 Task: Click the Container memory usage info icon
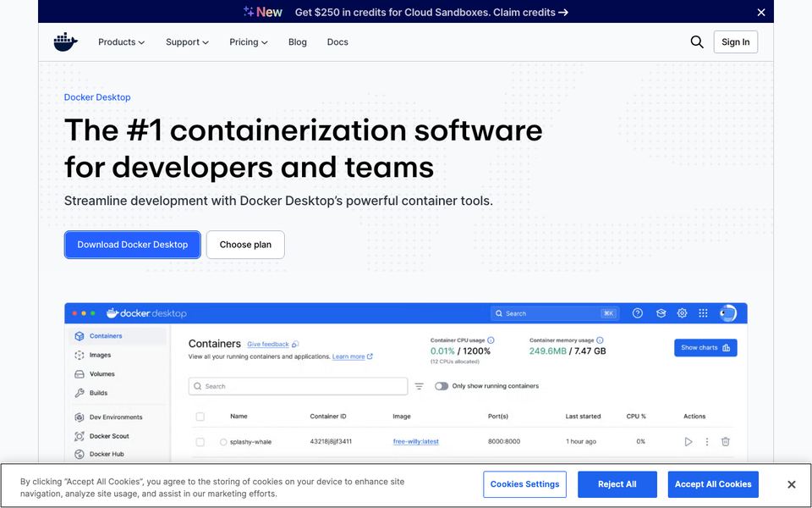pyautogui.click(x=600, y=340)
